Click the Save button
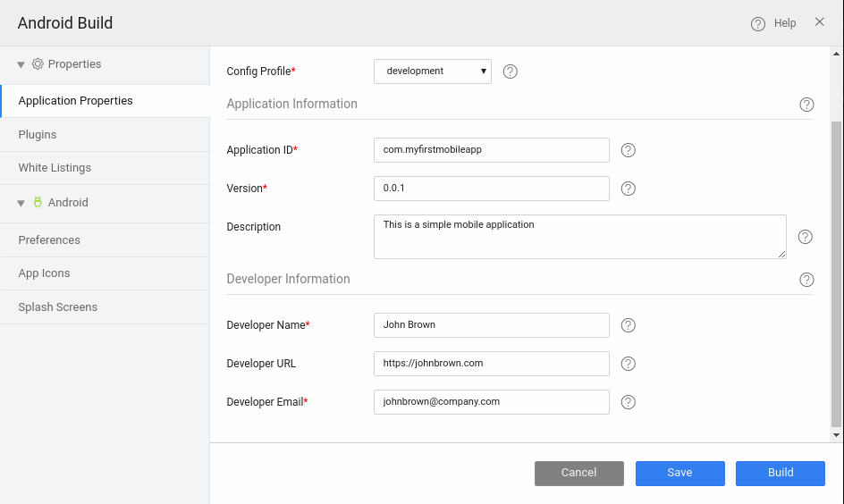The image size is (844, 504). pos(679,473)
